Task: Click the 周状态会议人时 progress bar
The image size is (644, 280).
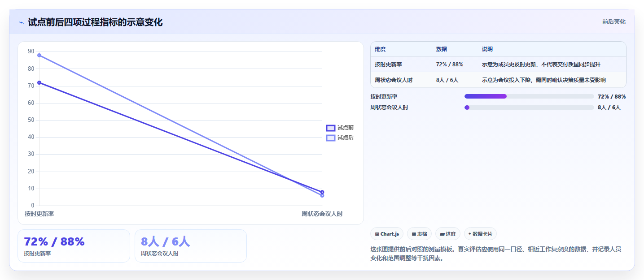Action: (x=529, y=108)
